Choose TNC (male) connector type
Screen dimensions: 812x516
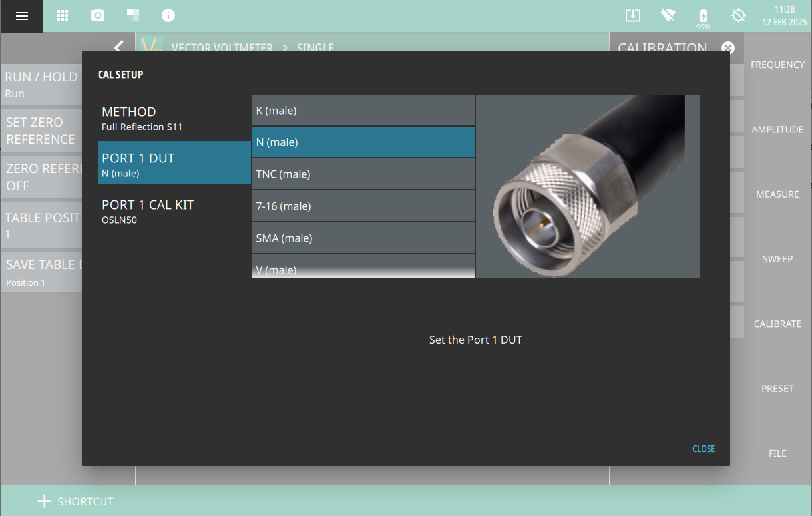(363, 174)
